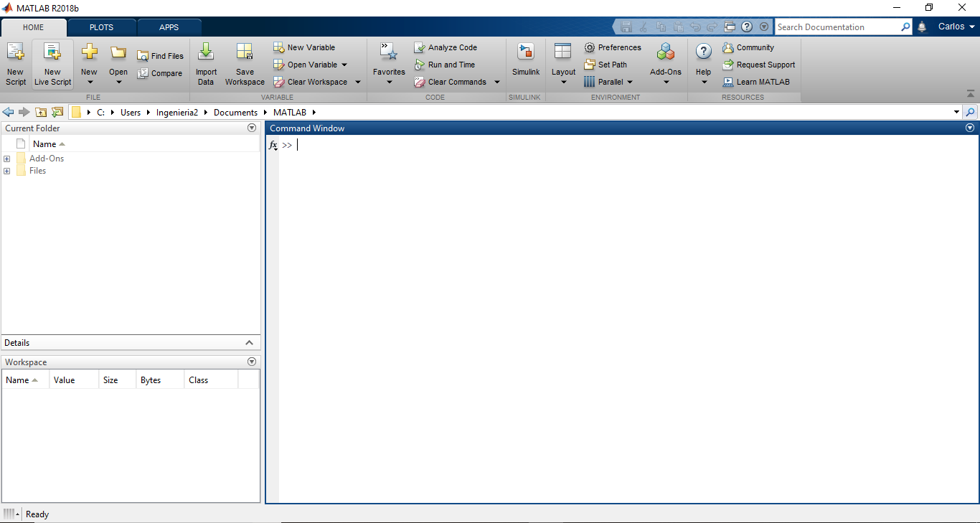Click the Search Documentation magnifier icon
Screen dimensions: 980x523
pyautogui.click(x=906, y=27)
